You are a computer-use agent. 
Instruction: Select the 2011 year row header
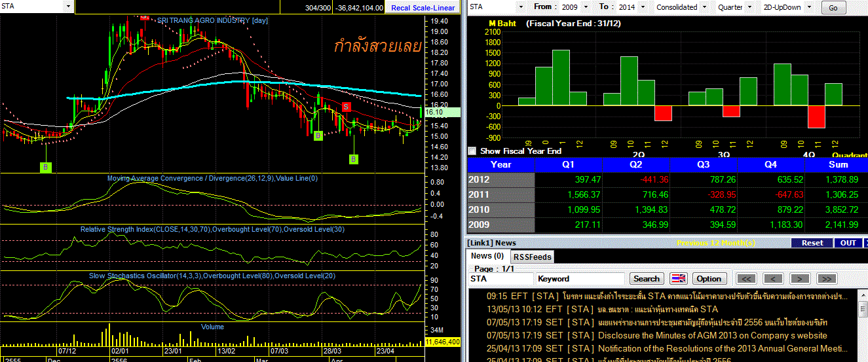[x=501, y=194]
